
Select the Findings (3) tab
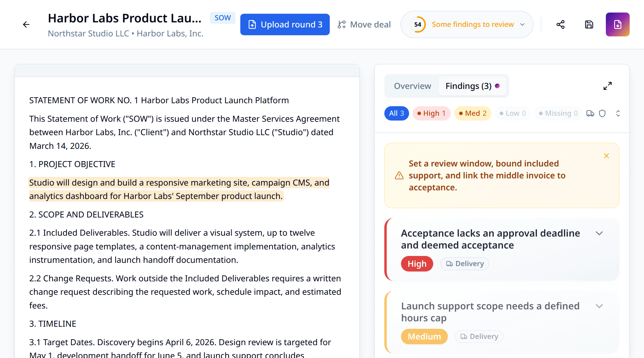click(x=473, y=86)
